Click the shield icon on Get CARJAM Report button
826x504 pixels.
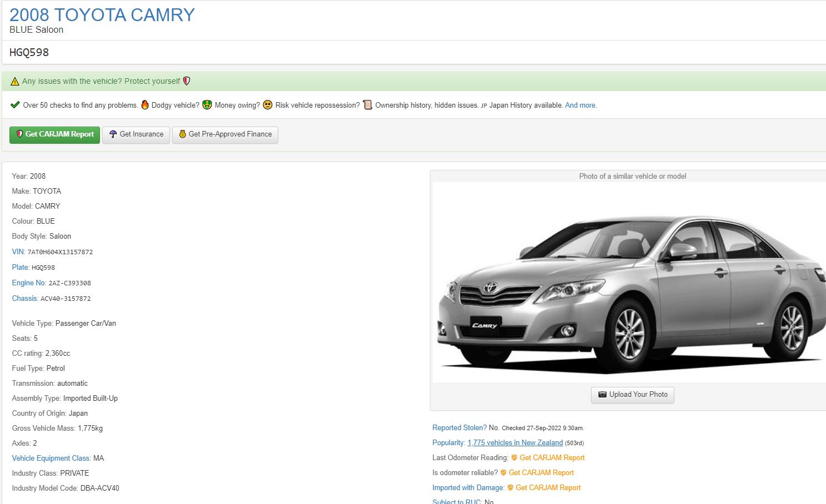(19, 134)
